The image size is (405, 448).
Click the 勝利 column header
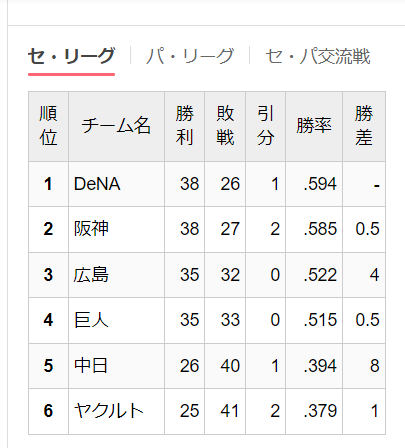184,126
